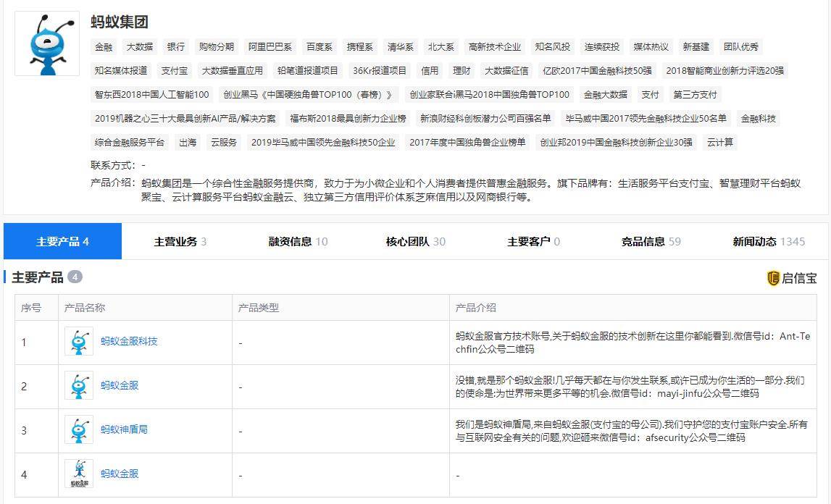831x504 pixels.
Task: Click the 蚂蚁金服科技 product logo thumbnail
Action: click(79, 340)
